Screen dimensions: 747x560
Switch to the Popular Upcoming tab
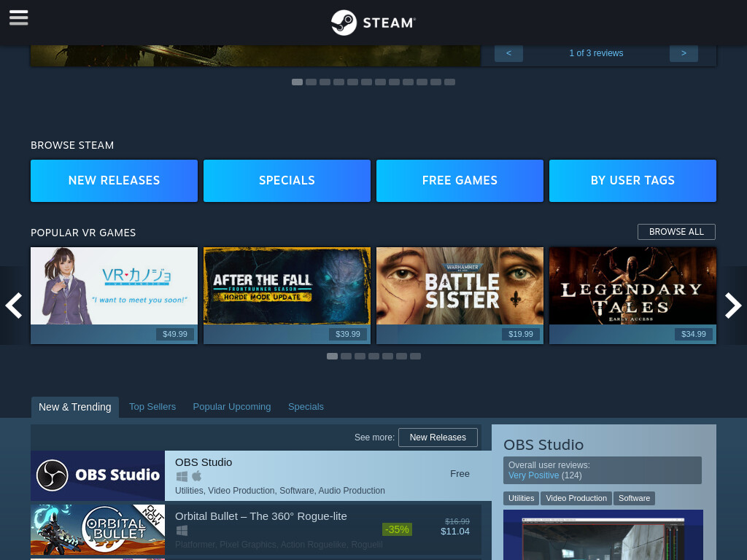click(232, 407)
